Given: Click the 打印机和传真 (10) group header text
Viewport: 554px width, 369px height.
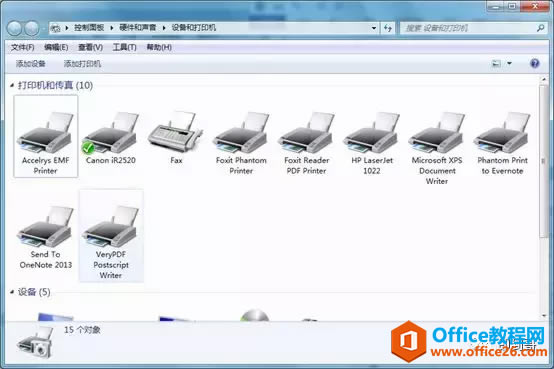Looking at the screenshot, I should pyautogui.click(x=55, y=85).
